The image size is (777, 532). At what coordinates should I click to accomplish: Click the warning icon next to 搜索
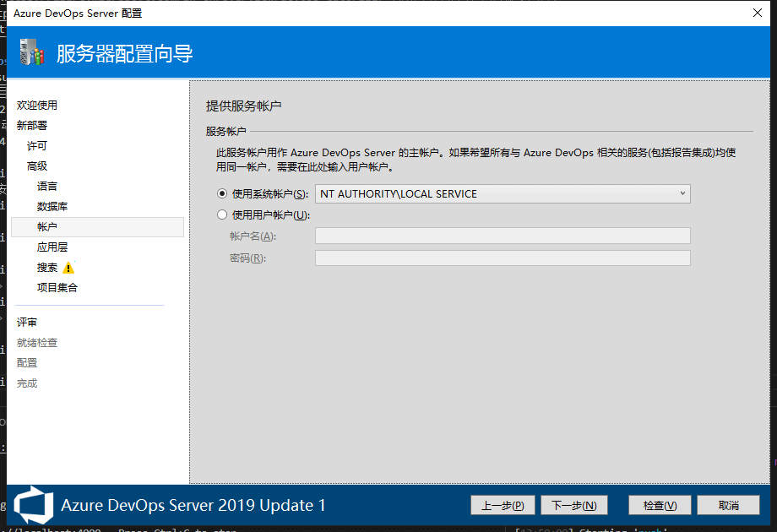[68, 268]
